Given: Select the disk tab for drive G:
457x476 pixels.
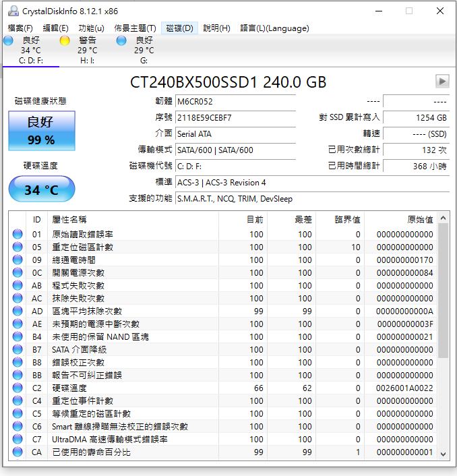Looking at the screenshot, I should click(x=144, y=50).
